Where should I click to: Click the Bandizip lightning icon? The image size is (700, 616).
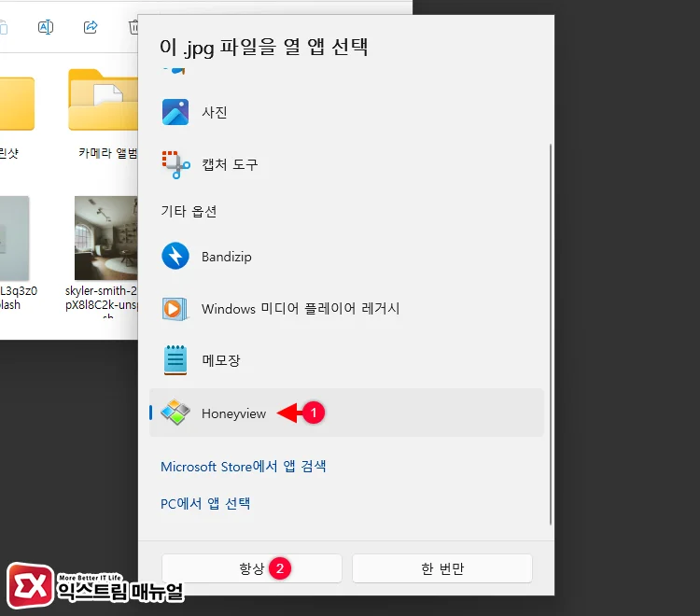tap(175, 257)
